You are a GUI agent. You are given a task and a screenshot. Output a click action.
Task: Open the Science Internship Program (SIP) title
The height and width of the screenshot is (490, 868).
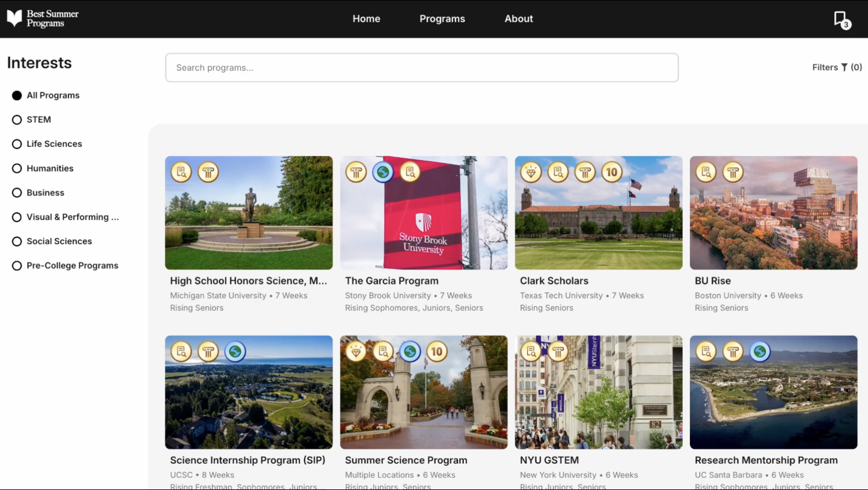click(x=247, y=460)
